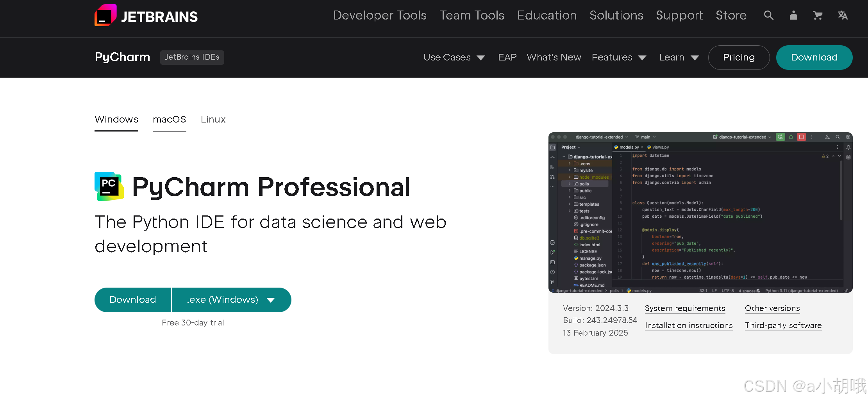This screenshot has height=400, width=868.
Task: Click the PyCharm IDE screenshot thumbnail
Action: pos(700,213)
